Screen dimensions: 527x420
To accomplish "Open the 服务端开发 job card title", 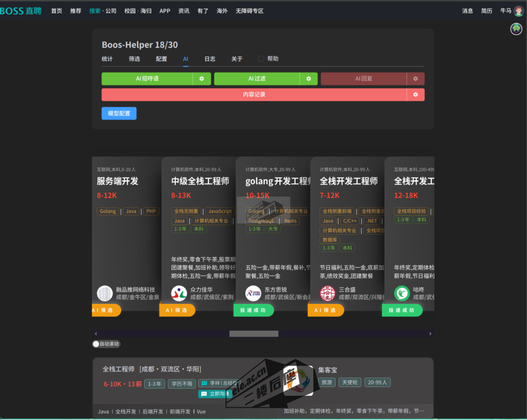I will (117, 181).
